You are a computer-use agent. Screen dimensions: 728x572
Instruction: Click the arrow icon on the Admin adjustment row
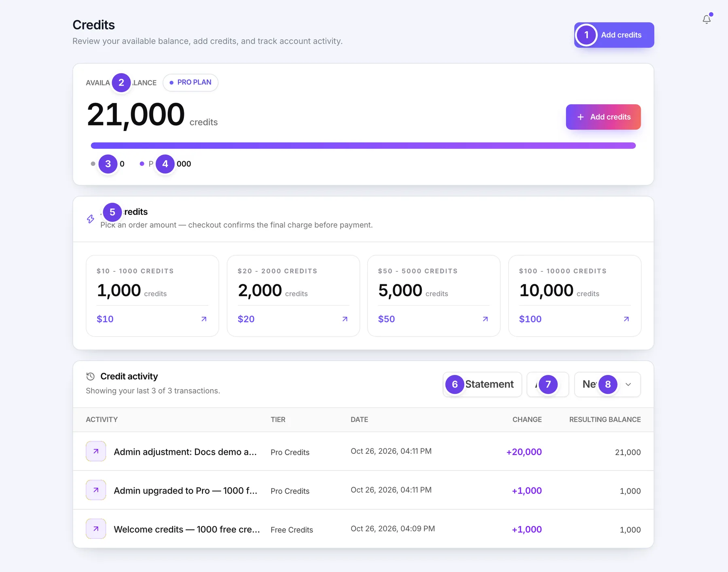click(96, 451)
